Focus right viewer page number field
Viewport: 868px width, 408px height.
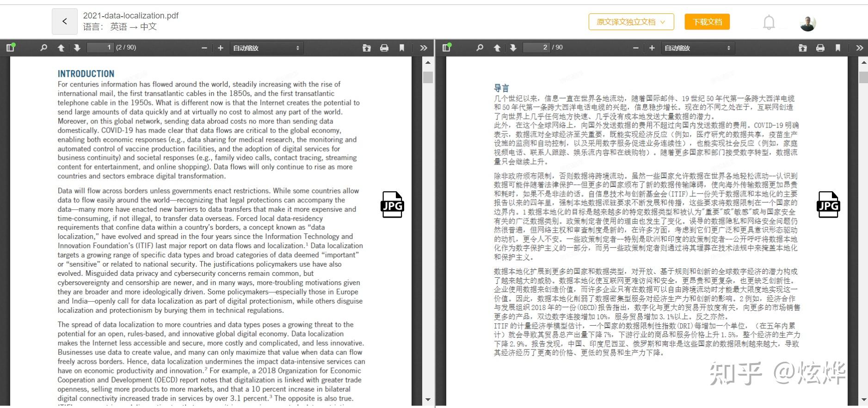pos(536,48)
